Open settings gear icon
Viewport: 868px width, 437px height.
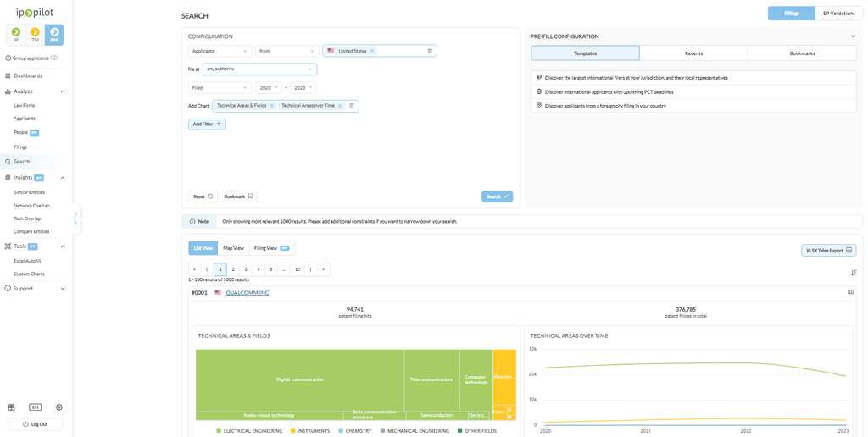coord(59,407)
